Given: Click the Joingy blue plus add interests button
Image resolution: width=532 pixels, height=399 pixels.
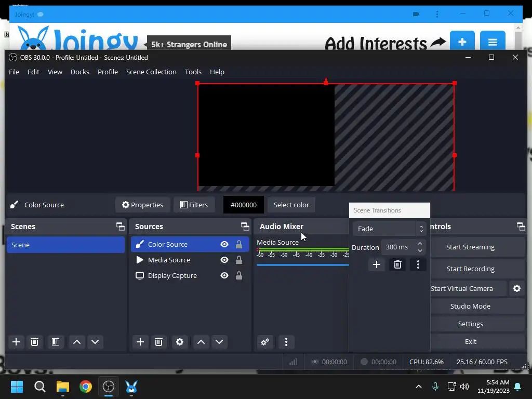Looking at the screenshot, I should 462,42.
